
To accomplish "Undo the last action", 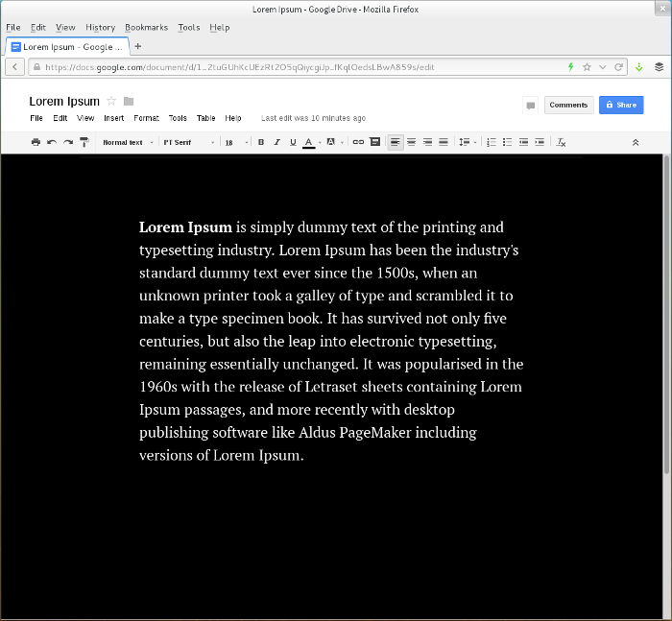I will point(52,142).
